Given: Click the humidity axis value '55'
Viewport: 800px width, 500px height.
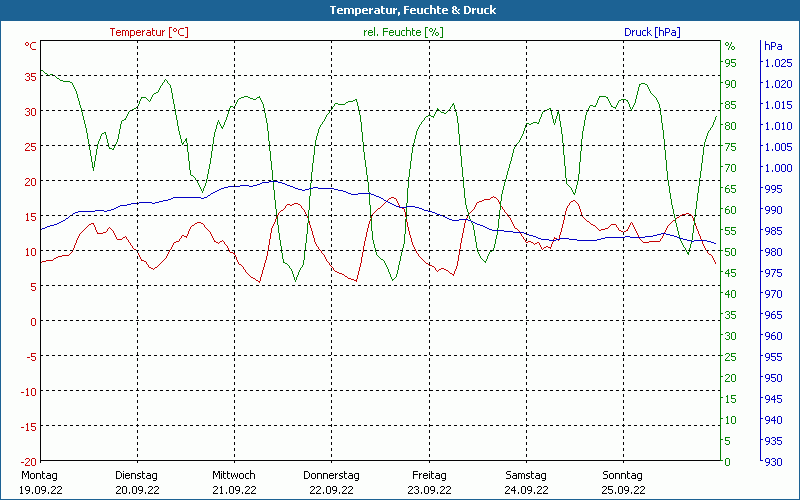Looking at the screenshot, I should [x=731, y=231].
